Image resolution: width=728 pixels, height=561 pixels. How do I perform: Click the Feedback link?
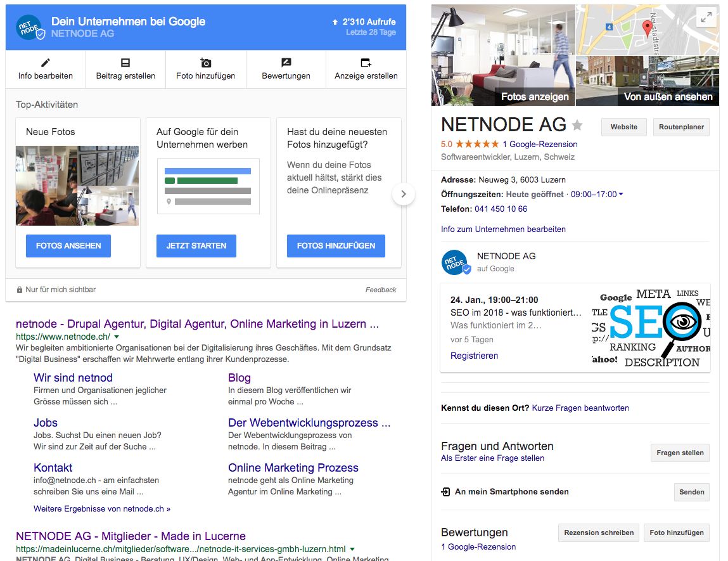tap(381, 290)
